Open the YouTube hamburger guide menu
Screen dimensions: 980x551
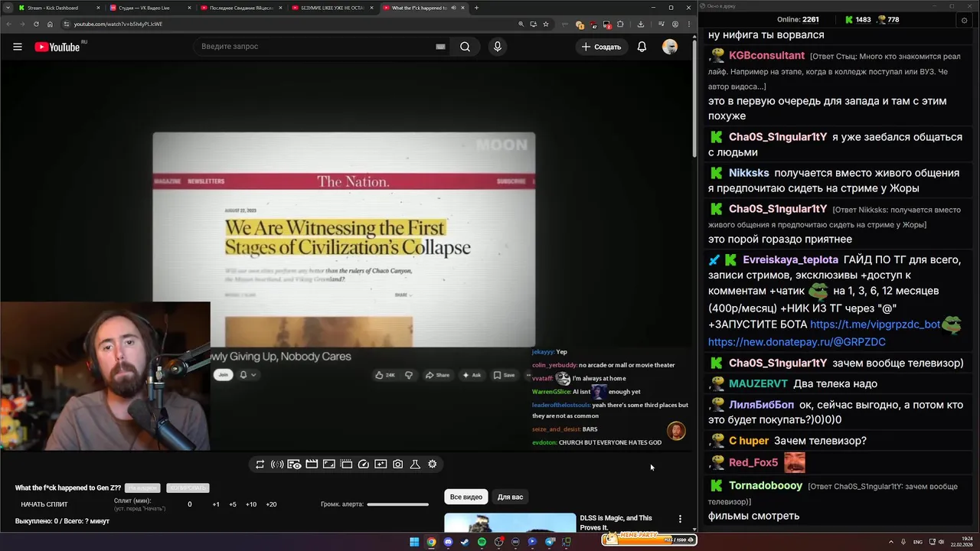click(x=17, y=47)
